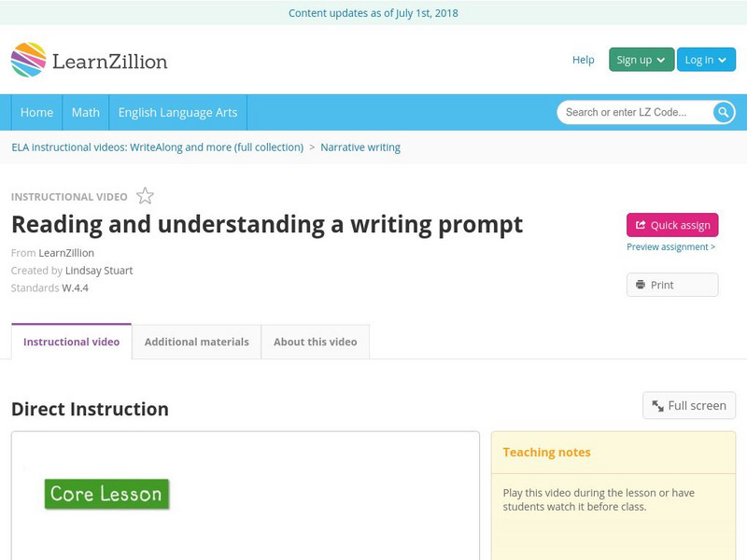Open the Preview assignment link

(670, 247)
